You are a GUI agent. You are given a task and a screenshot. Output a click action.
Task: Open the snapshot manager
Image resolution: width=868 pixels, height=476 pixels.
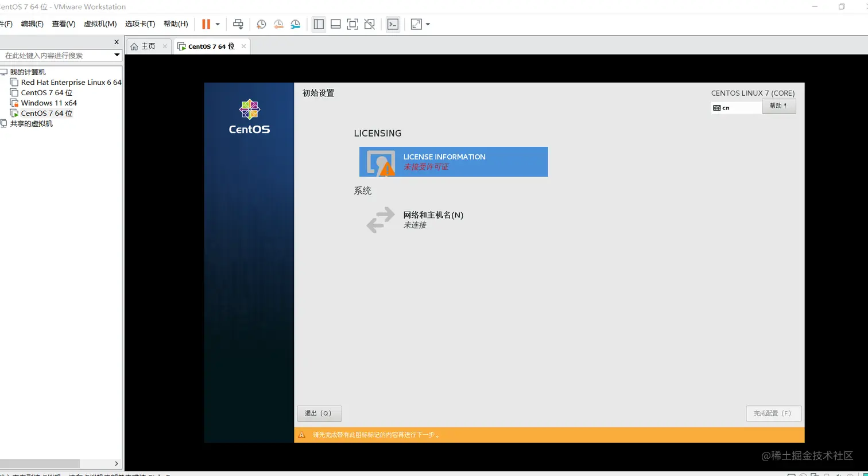coord(296,24)
